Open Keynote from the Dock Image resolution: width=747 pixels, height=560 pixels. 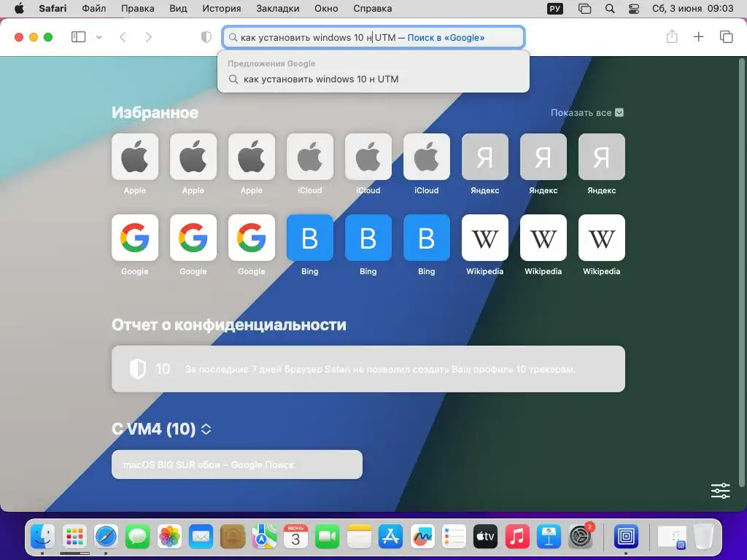click(549, 537)
